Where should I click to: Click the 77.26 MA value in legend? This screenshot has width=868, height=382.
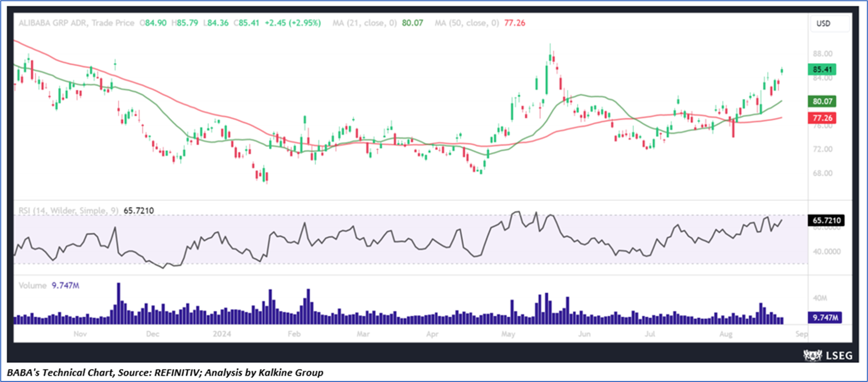point(514,23)
